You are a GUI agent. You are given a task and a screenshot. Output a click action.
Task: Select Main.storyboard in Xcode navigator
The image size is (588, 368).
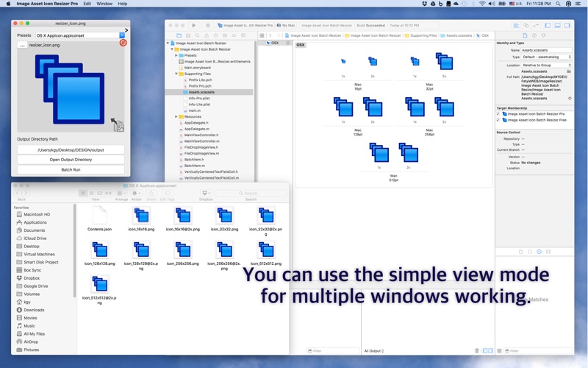point(197,68)
